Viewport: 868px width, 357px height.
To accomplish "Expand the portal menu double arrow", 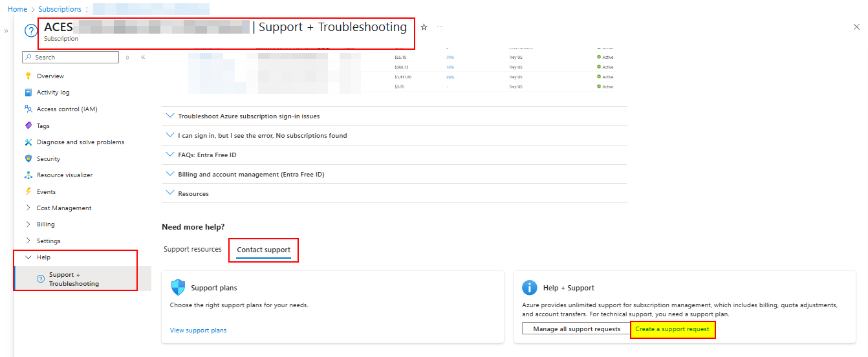I will pyautogui.click(x=6, y=31).
